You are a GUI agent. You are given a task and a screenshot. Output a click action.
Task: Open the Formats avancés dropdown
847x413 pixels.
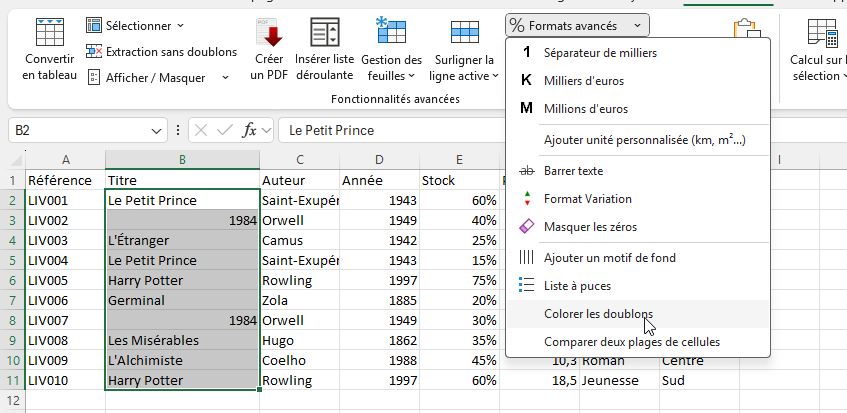pos(577,25)
